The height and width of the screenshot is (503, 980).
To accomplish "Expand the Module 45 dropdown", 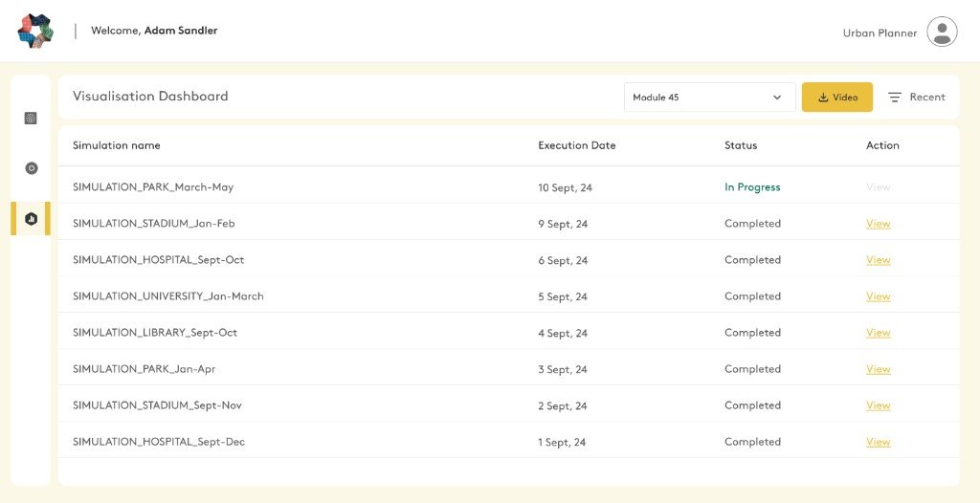I will tap(709, 98).
